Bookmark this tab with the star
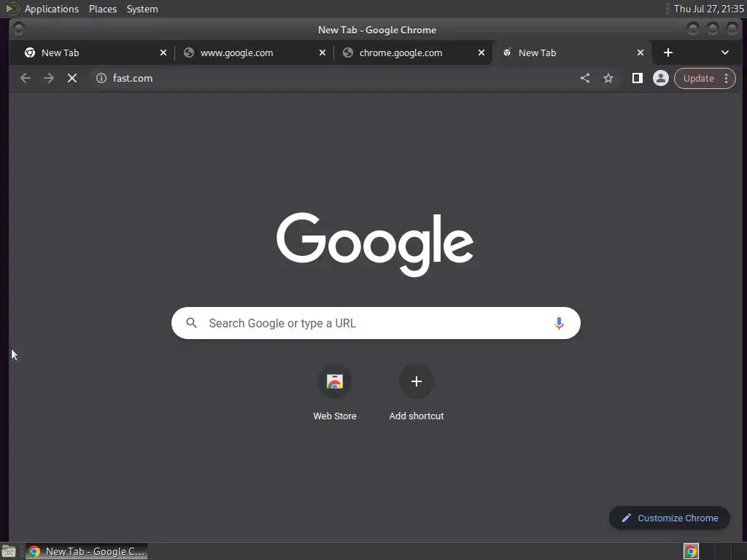Screen dimensions: 747x560 point(608,78)
